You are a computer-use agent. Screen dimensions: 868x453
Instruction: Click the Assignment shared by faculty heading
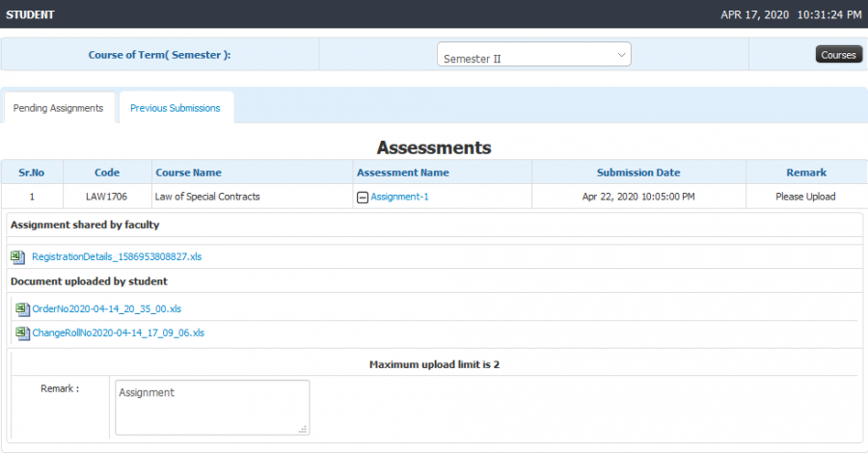tap(85, 225)
